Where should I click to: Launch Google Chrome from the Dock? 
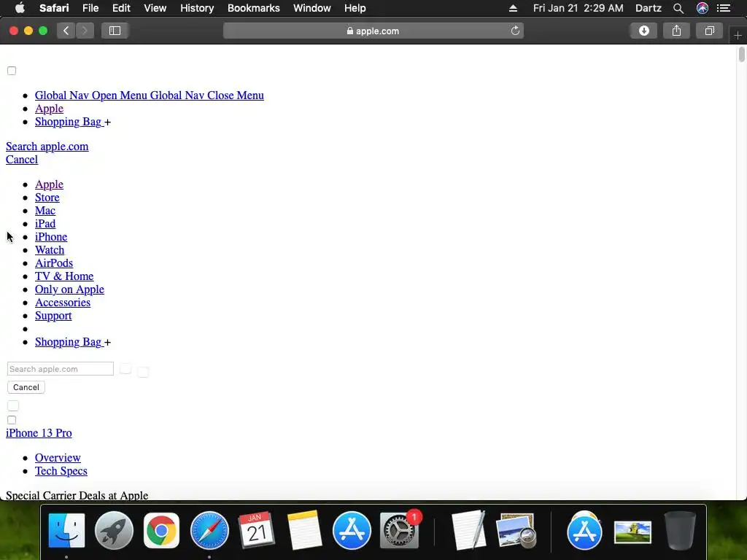pyautogui.click(x=161, y=530)
